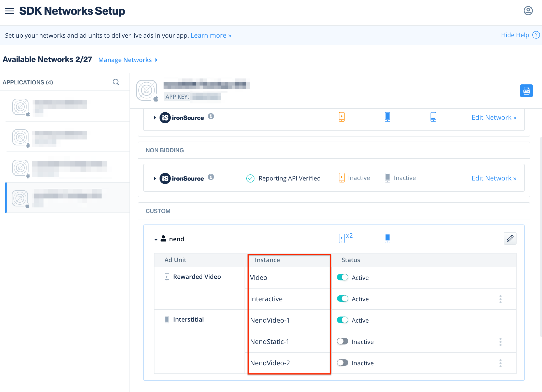Viewport: 542px width, 392px height.
Task: Click the Rewarded Video ad unit label
Action: 197,277
